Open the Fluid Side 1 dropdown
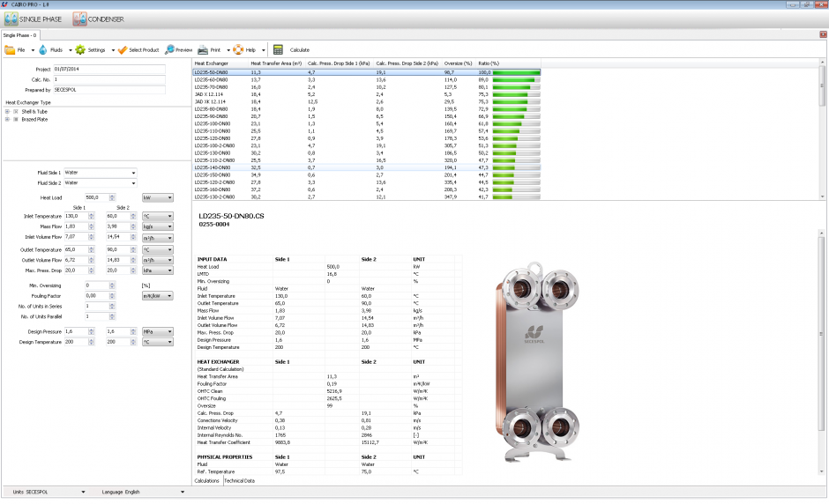The height and width of the screenshot is (504, 829). coord(101,173)
